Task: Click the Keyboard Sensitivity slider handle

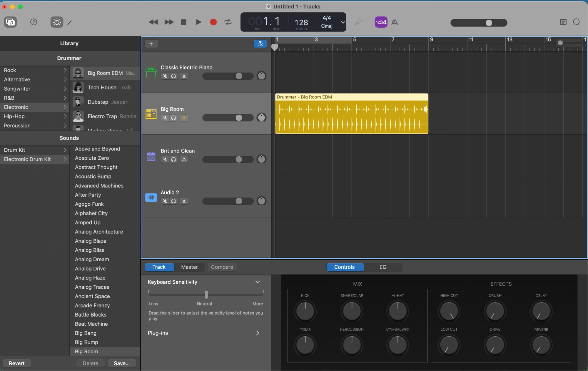Action: point(206,295)
